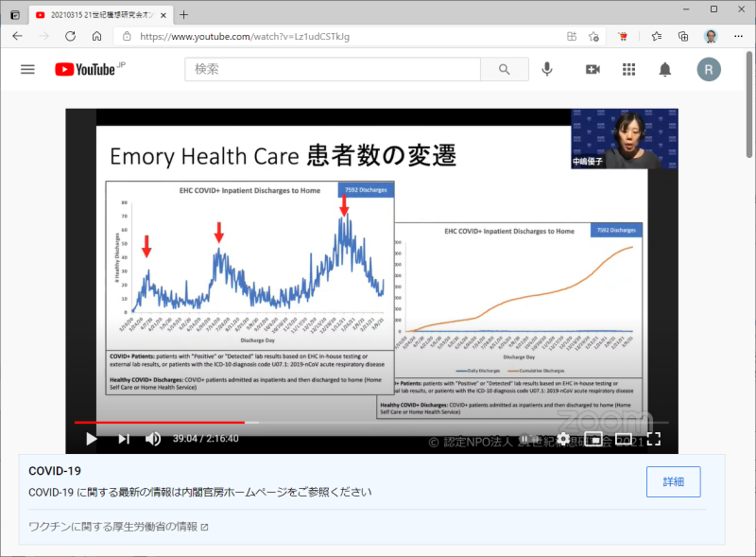Play the video
Screen dimensions: 756x557
tap(91, 439)
